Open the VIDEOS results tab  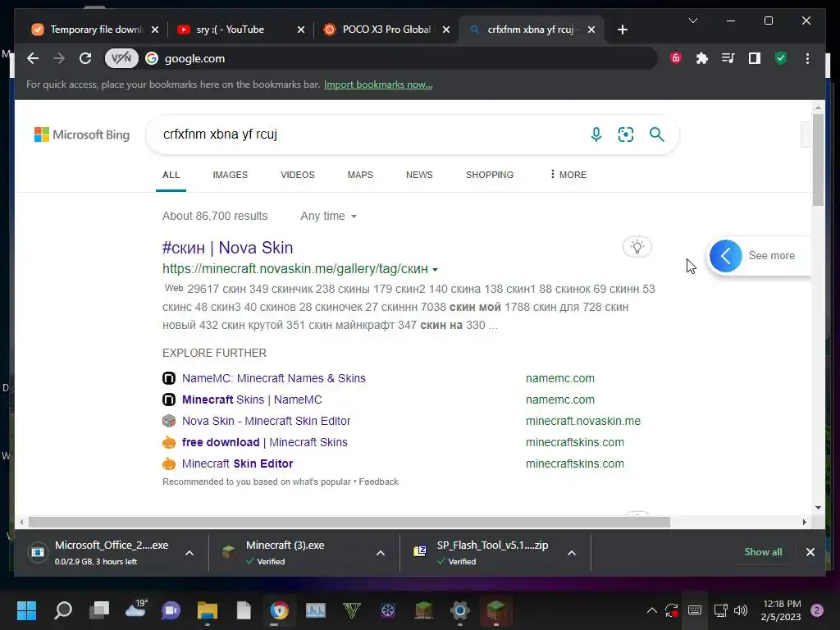[297, 175]
